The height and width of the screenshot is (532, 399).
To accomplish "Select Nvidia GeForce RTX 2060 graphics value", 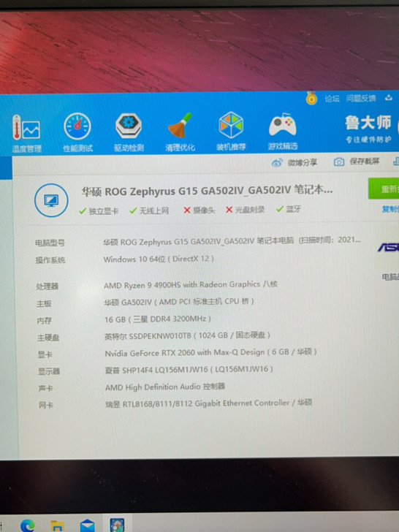I will pyautogui.click(x=210, y=352).
